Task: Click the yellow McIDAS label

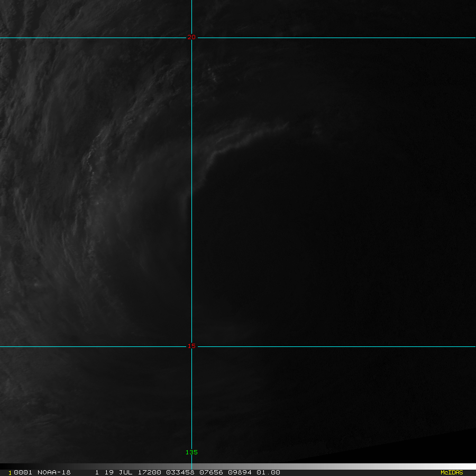Action: tap(451, 472)
